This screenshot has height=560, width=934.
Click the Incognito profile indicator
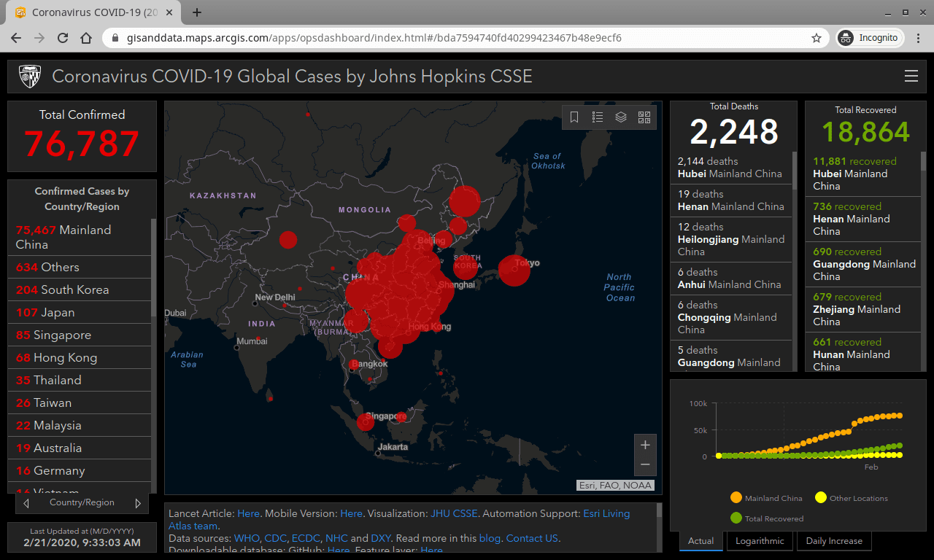(x=870, y=38)
